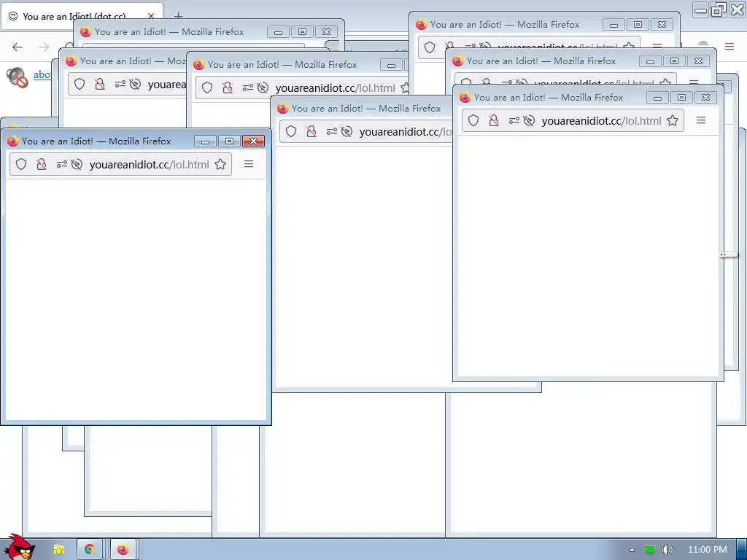Image resolution: width=747 pixels, height=560 pixels.
Task: Click shield icon in popup showing URL 'youarea'
Action: (x=80, y=85)
